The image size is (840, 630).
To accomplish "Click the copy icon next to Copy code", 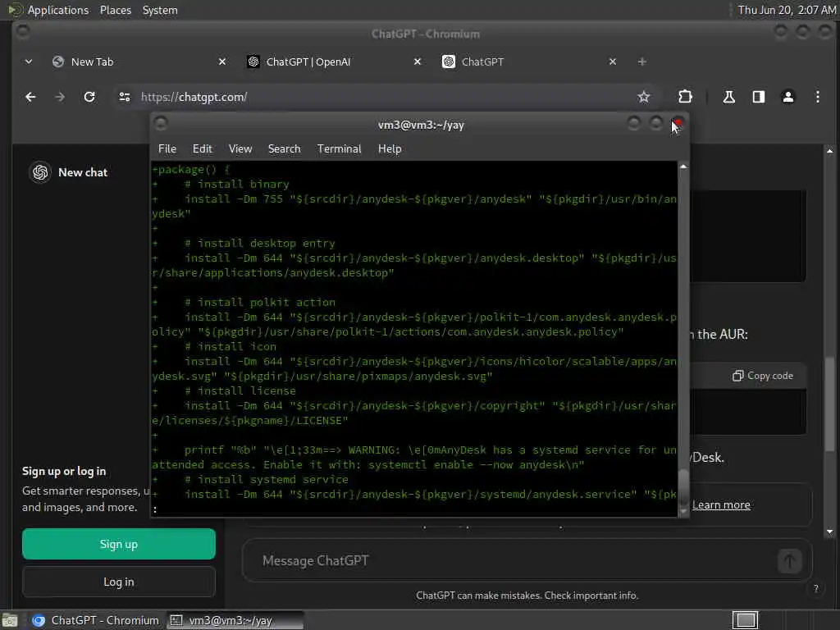I will (737, 376).
